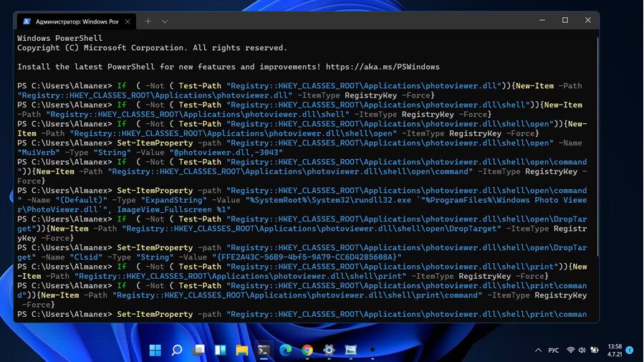This screenshot has width=644, height=362.
Task: Open the Widgets panel on the taskbar
Action: (221, 350)
